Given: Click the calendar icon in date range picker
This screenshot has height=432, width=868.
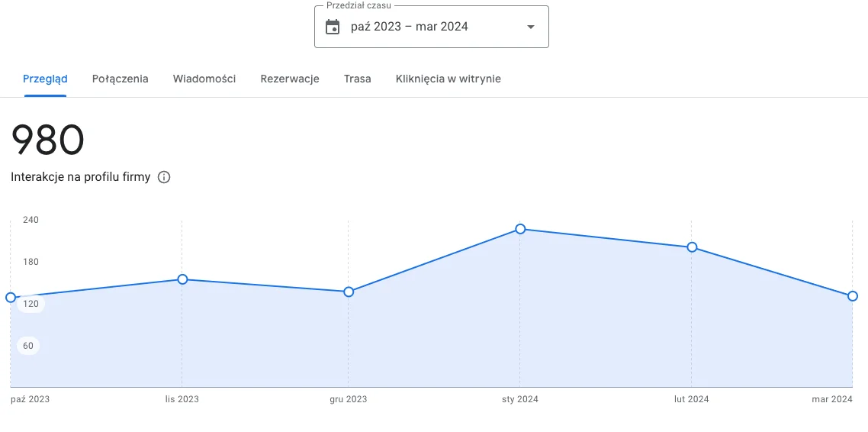Looking at the screenshot, I should coord(333,27).
